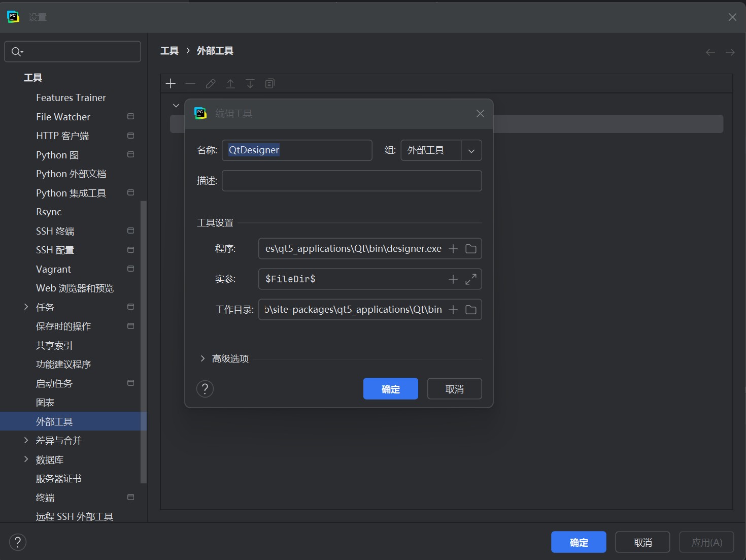Select SSH 终端 in the settings sidebar
Viewport: 746px width, 560px height.
tap(55, 231)
